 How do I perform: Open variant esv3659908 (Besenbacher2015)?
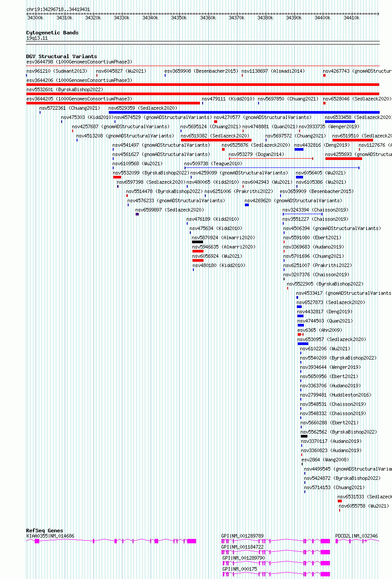[x=201, y=71]
